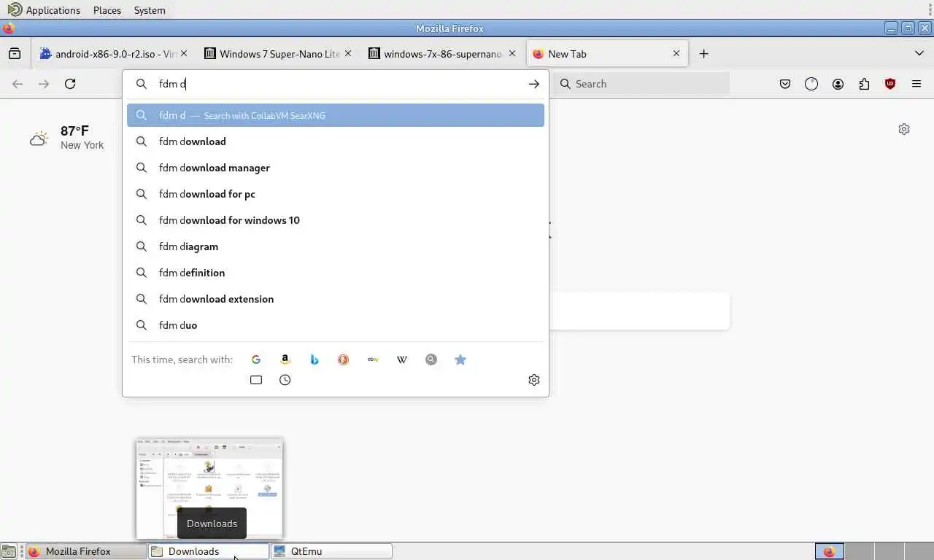The width and height of the screenshot is (934, 560).
Task: Open the uBlock Origin shield icon
Action: pos(890,84)
